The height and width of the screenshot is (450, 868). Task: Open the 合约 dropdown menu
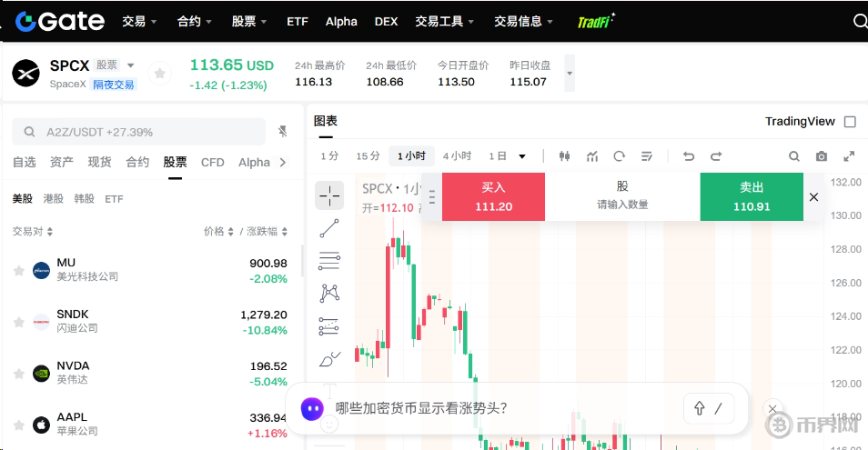click(x=195, y=22)
